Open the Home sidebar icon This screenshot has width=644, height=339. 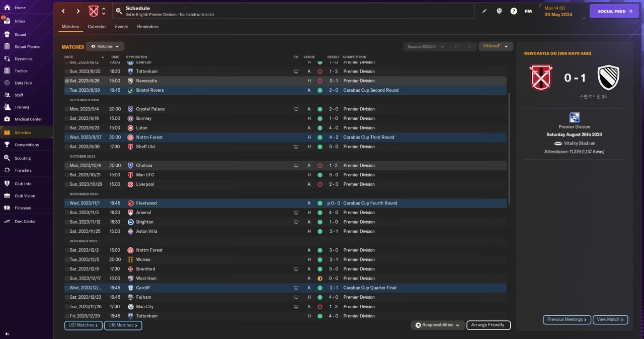tap(7, 8)
